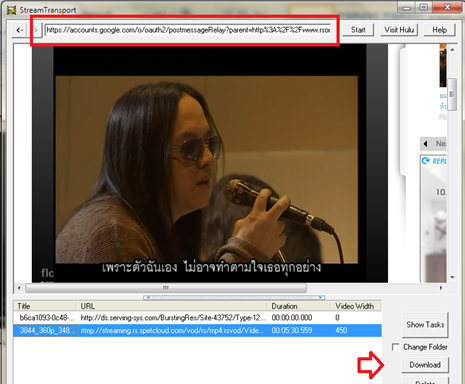This screenshot has width=465, height=384.
Task: Click the forward navigation arrow button
Action: 36,30
